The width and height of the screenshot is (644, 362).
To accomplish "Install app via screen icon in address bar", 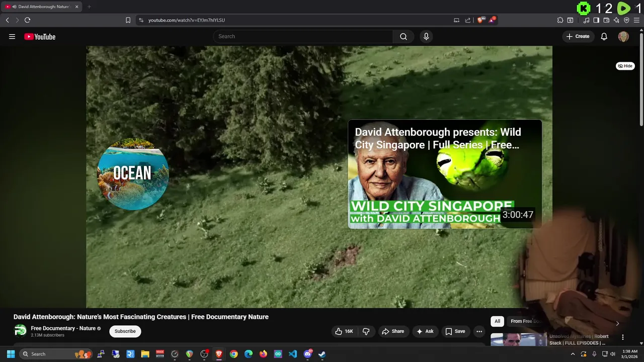I will pos(456,20).
